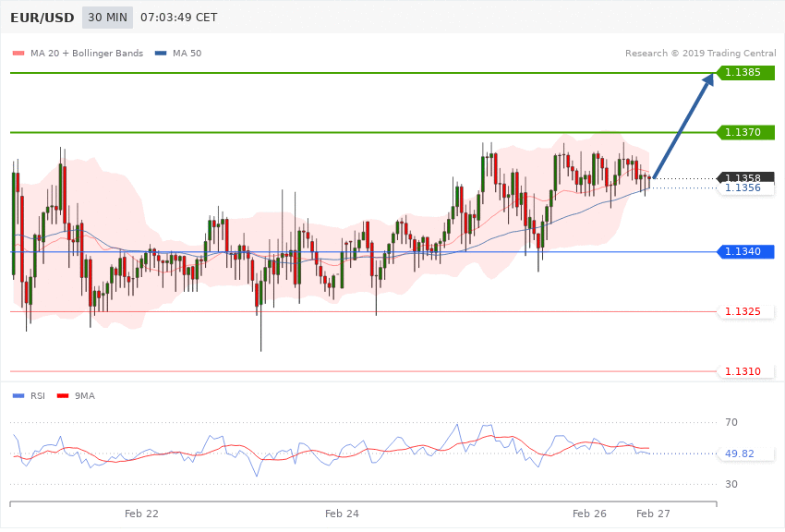Screen dimensions: 785x532
Task: Click the blue MA 50 legend swatch
Action: (x=161, y=53)
